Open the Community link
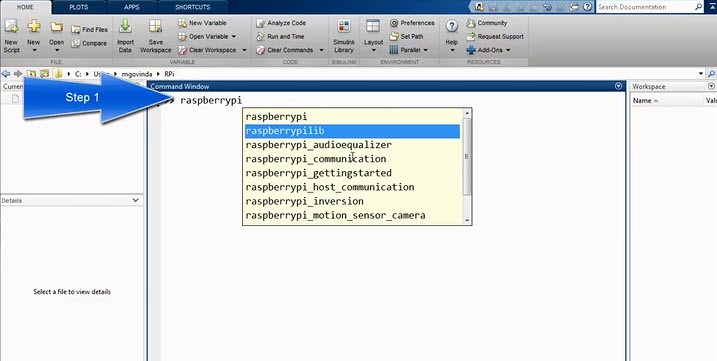717x361 pixels. tap(487, 23)
